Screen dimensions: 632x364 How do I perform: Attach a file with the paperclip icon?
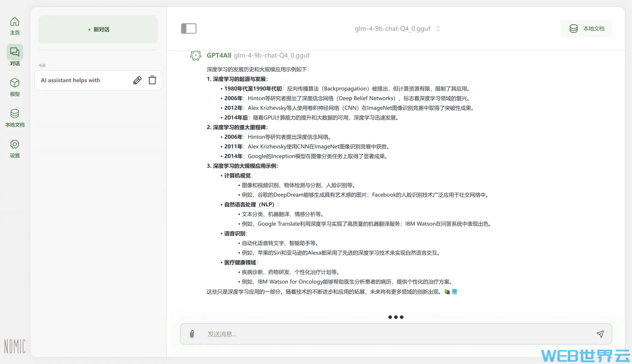coord(192,334)
